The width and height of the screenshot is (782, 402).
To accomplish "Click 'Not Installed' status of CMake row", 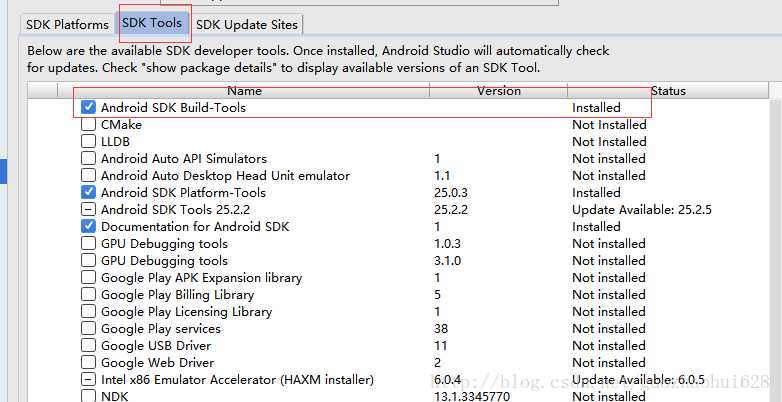I will 609,125.
